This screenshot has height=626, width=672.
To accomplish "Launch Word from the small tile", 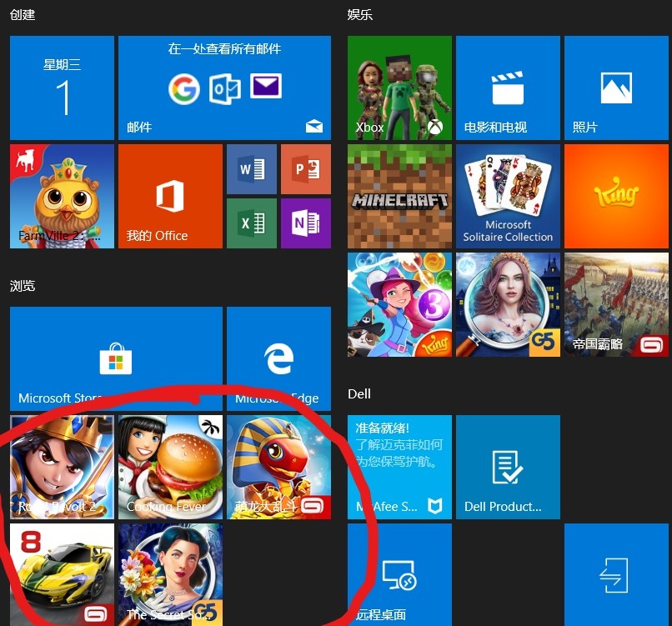I will [252, 169].
